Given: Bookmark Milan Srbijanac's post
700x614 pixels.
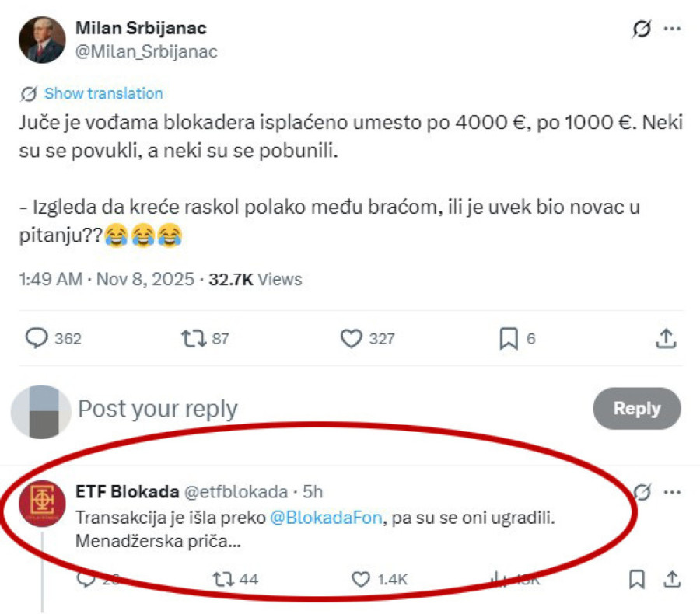Looking at the screenshot, I should (x=509, y=337).
